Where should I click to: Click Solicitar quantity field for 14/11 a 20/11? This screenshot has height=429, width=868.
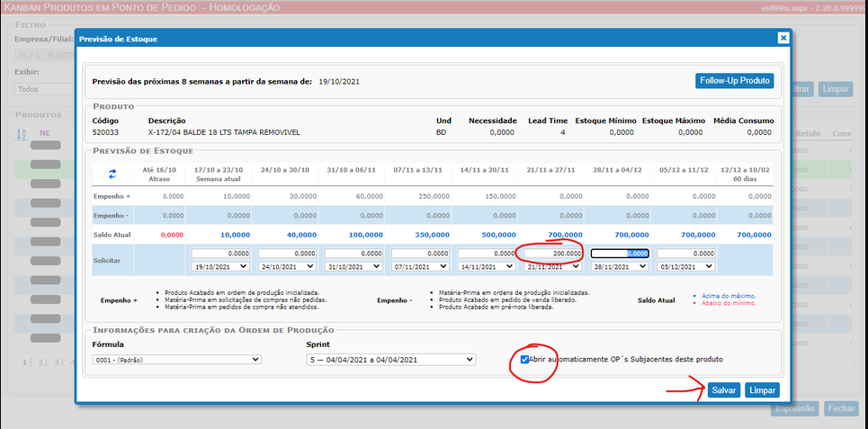tap(487, 253)
